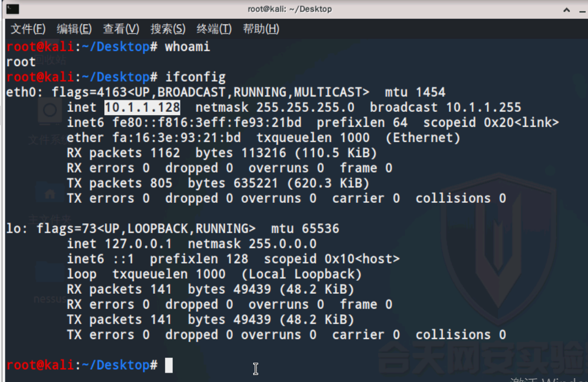Open the 文件(F) menu
The height and width of the screenshot is (382, 588).
coord(28,29)
